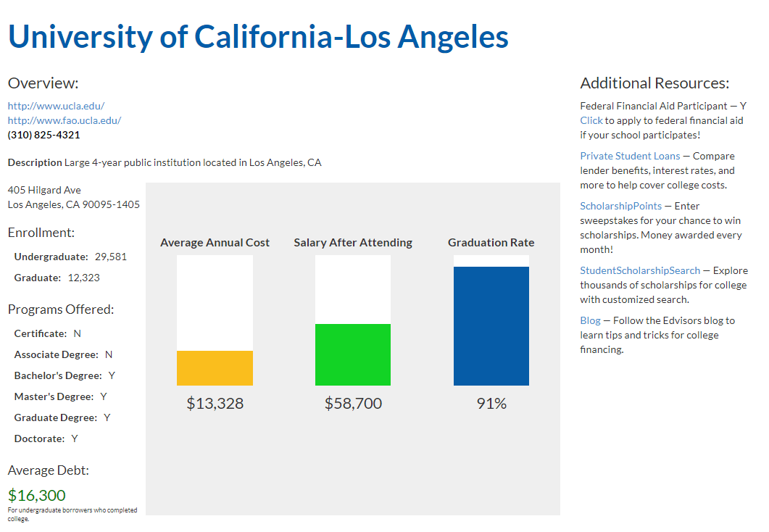
Task: Click the $13,328 cost value
Action: [215, 404]
